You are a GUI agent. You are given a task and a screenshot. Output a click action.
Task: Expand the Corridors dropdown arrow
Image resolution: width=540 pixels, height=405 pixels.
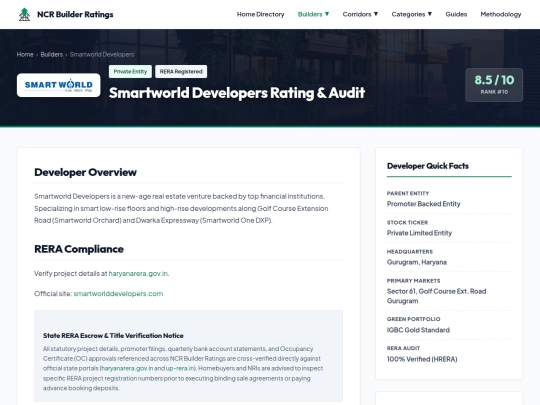point(376,14)
